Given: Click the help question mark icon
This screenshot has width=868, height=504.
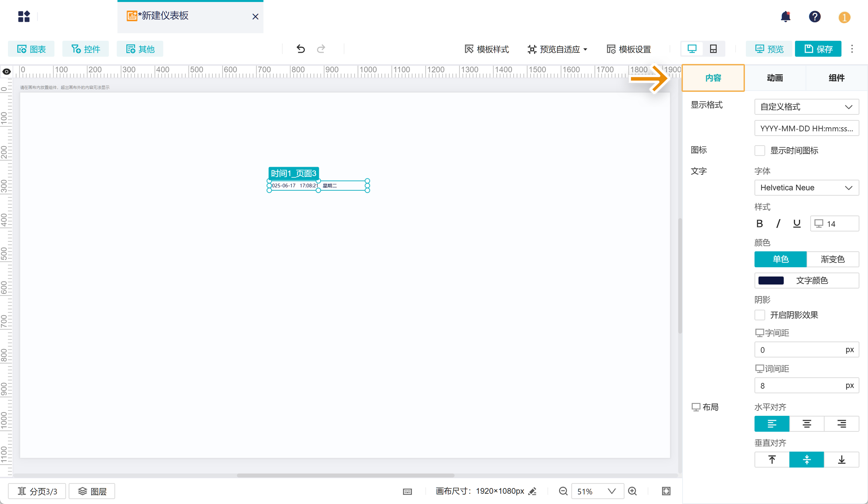Looking at the screenshot, I should (815, 17).
